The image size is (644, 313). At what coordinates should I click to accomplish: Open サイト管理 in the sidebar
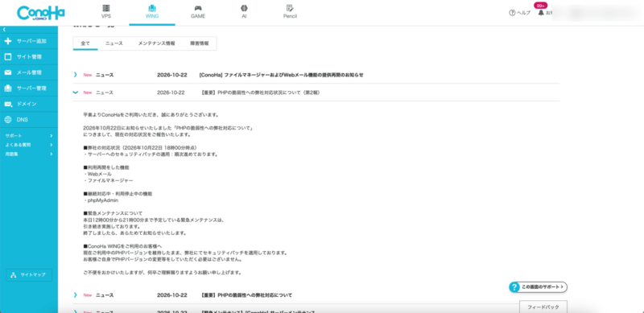tap(29, 56)
